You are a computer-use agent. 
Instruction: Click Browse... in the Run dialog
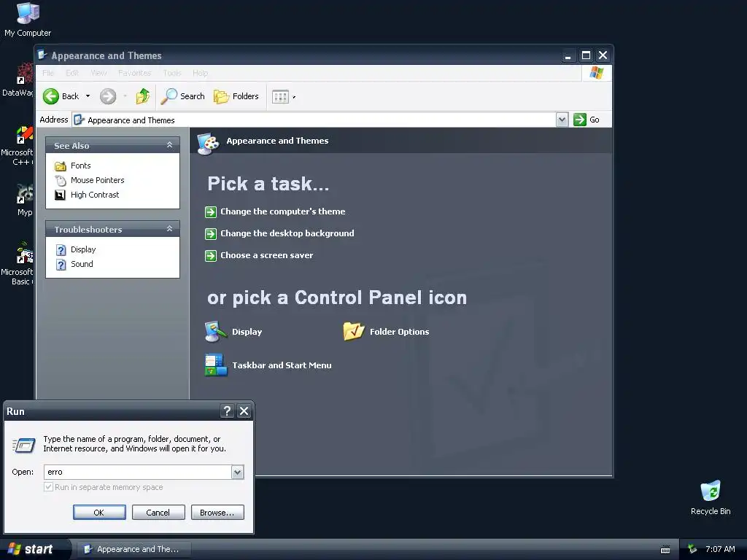217,513
